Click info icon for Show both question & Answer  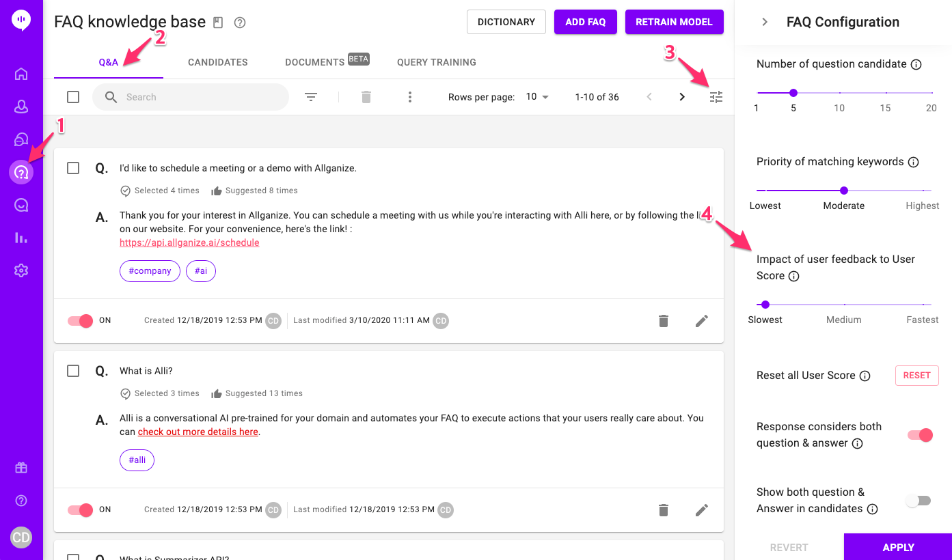(x=873, y=509)
